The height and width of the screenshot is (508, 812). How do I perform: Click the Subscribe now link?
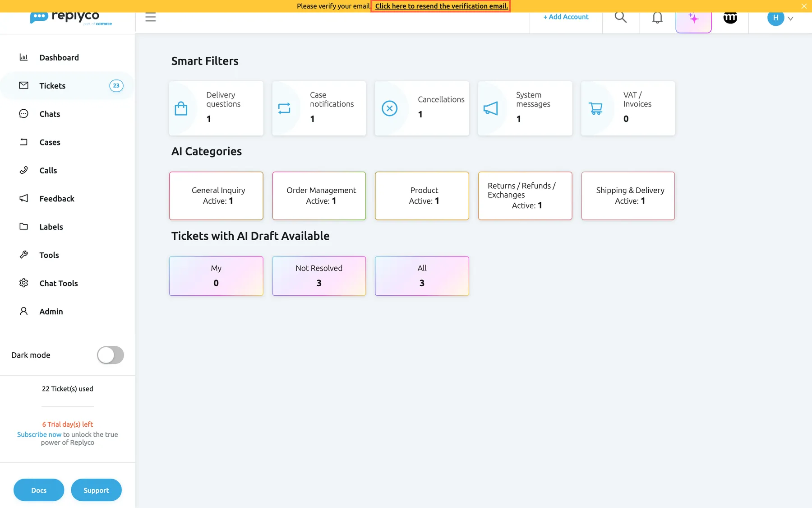[39, 434]
